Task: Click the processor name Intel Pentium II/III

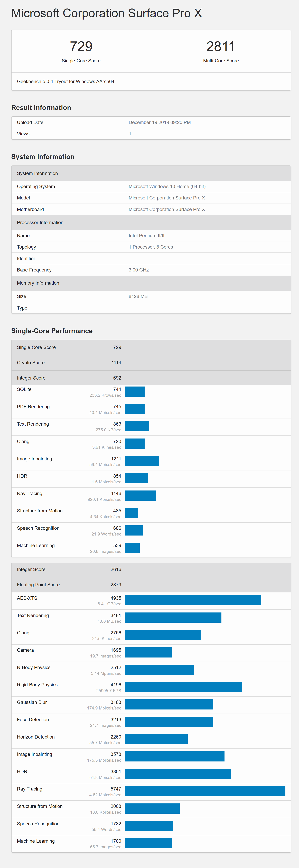Action: [147, 235]
